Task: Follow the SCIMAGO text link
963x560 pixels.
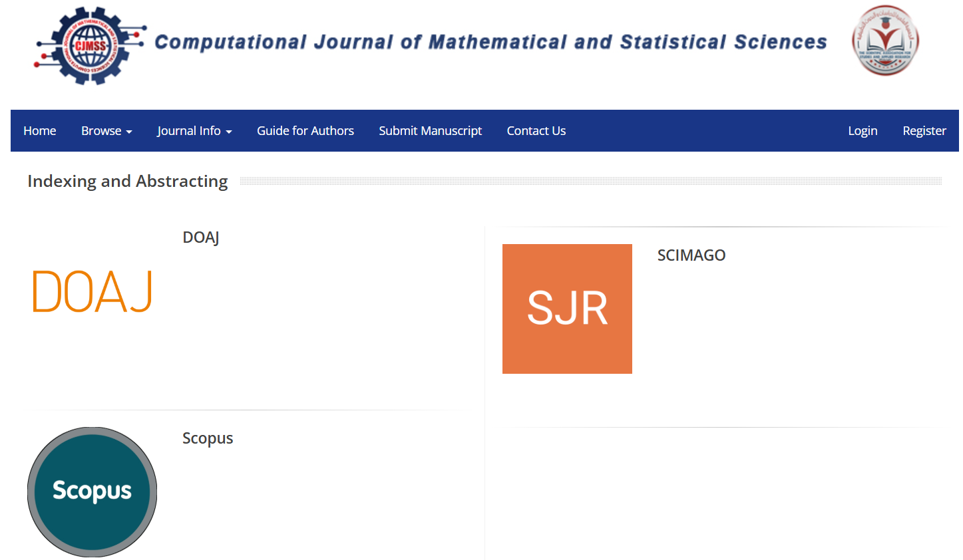Action: pyautogui.click(x=691, y=255)
